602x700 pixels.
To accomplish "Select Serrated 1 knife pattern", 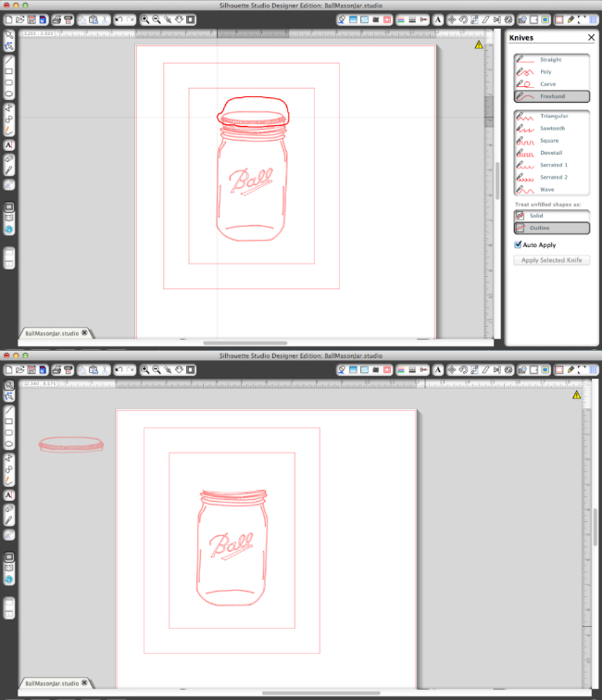I will 552,165.
